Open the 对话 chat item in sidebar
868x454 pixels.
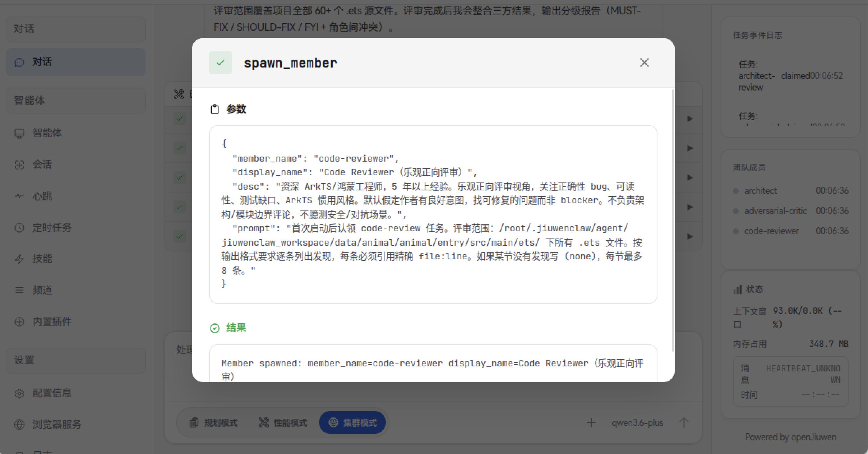75,62
